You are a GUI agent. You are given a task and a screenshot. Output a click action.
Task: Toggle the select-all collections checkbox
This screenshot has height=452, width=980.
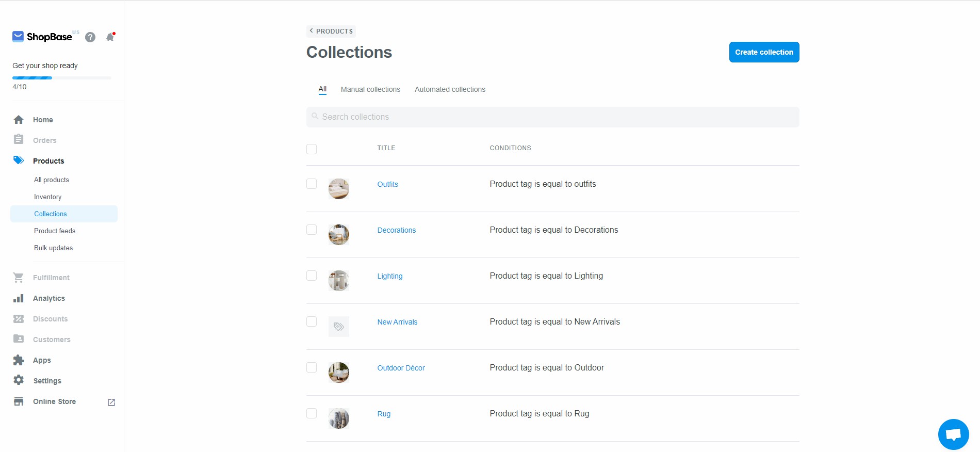coord(312,149)
